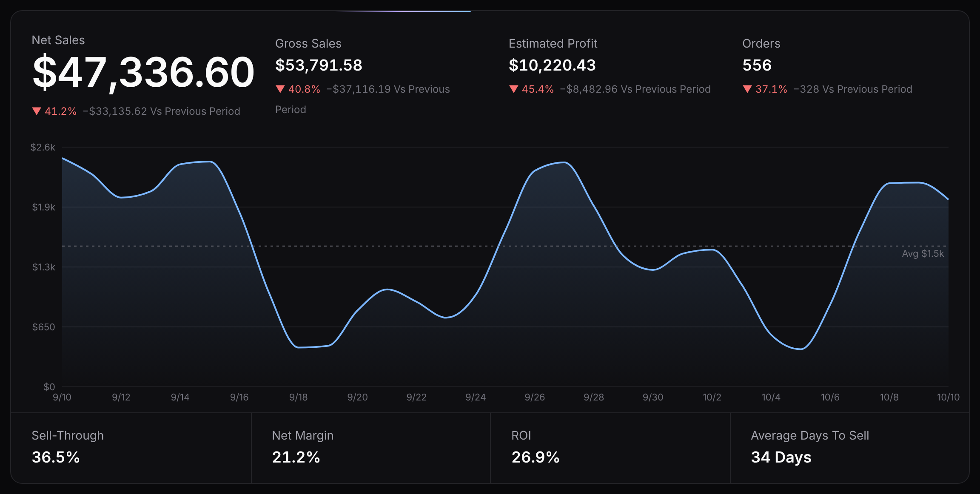Click the 10/2 date on x-axis

[712, 397]
